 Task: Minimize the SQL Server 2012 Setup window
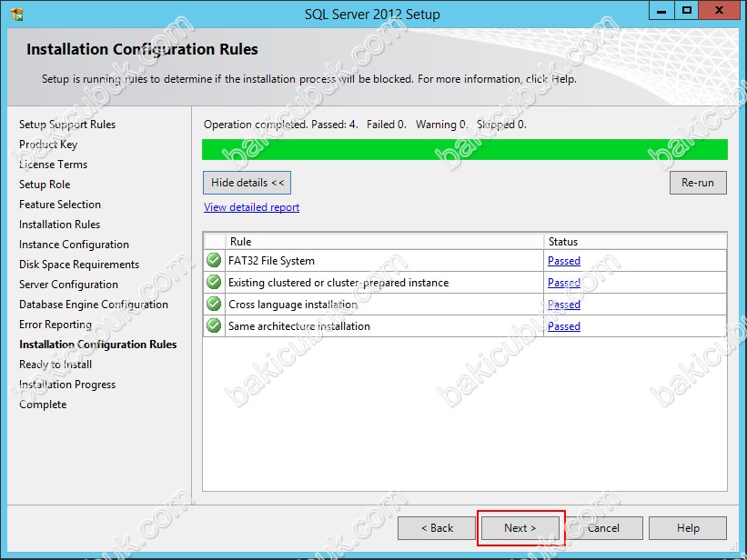(x=661, y=11)
